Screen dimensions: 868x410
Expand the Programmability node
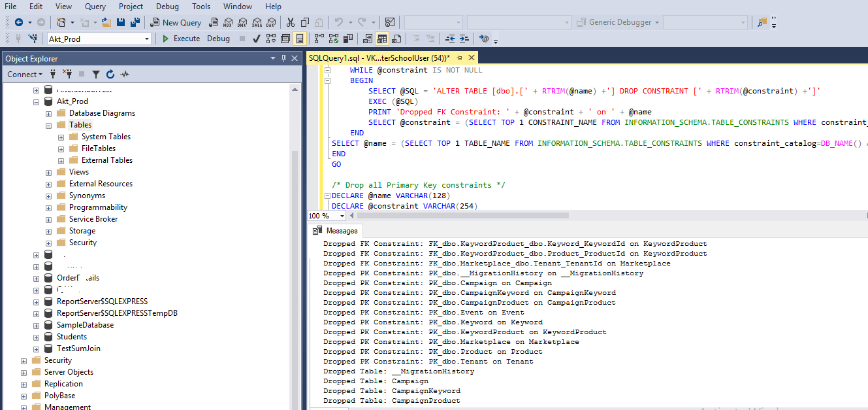[x=48, y=207]
